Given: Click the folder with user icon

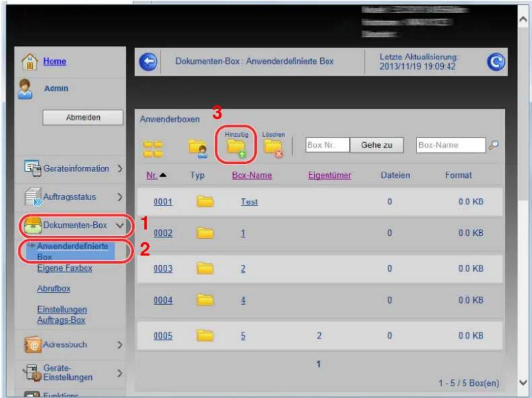Looking at the screenshot, I should [x=198, y=149].
